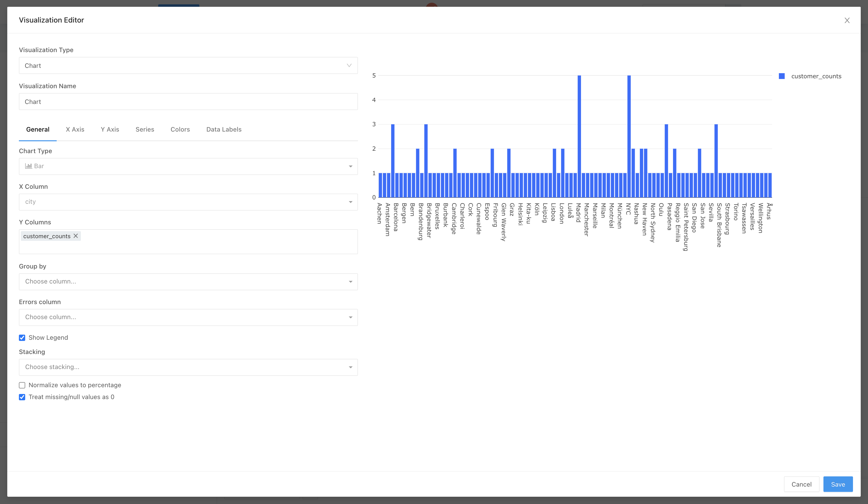Viewport: 868px width, 504px height.
Task: Click the bar chart icon in Chart Type
Action: click(29, 166)
